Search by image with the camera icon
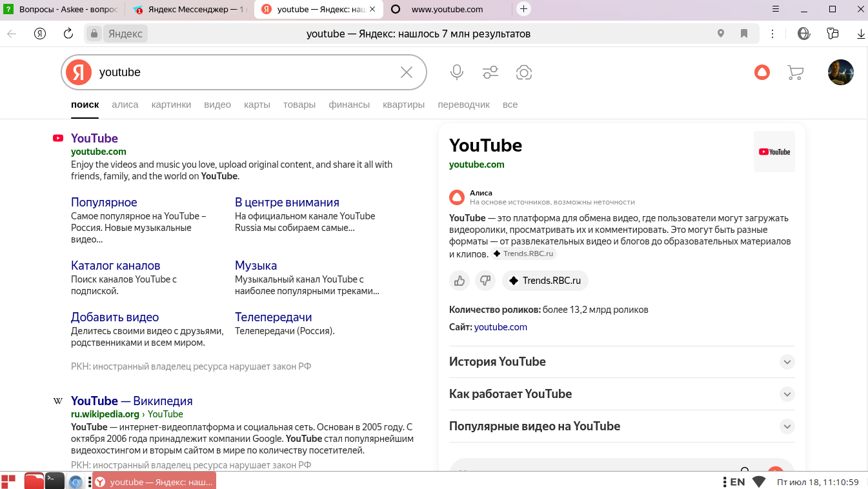This screenshot has width=868, height=489. coord(524,72)
